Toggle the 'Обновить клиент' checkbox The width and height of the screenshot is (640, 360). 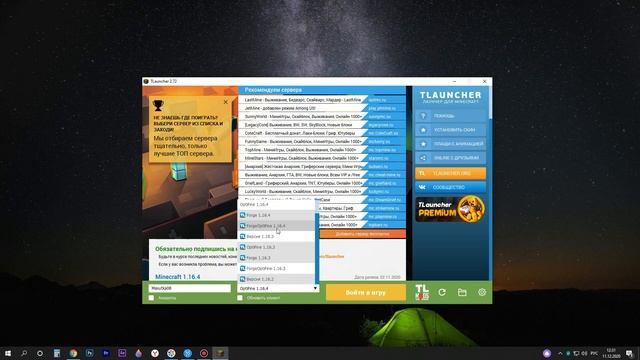(x=240, y=298)
